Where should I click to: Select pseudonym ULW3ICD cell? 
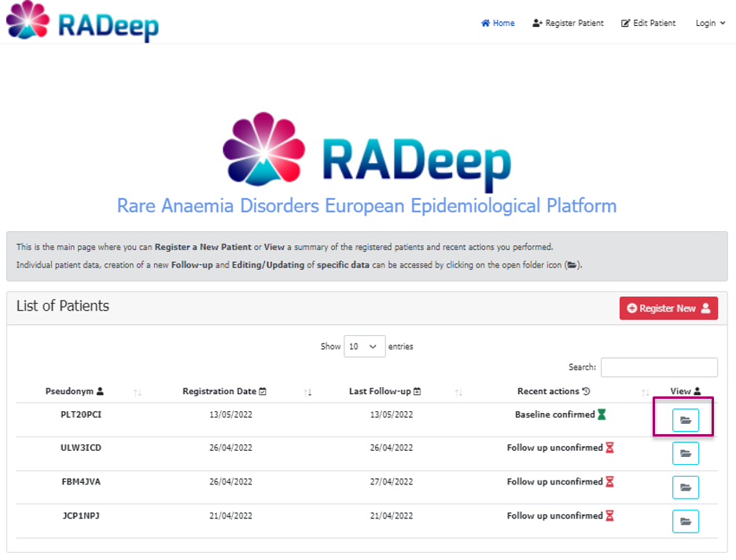click(x=81, y=448)
